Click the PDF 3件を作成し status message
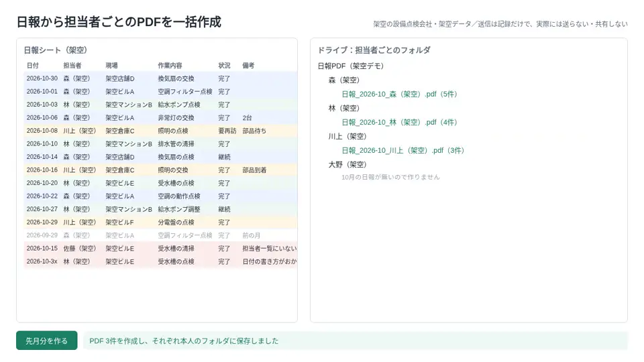The image size is (644, 362). [x=184, y=341]
